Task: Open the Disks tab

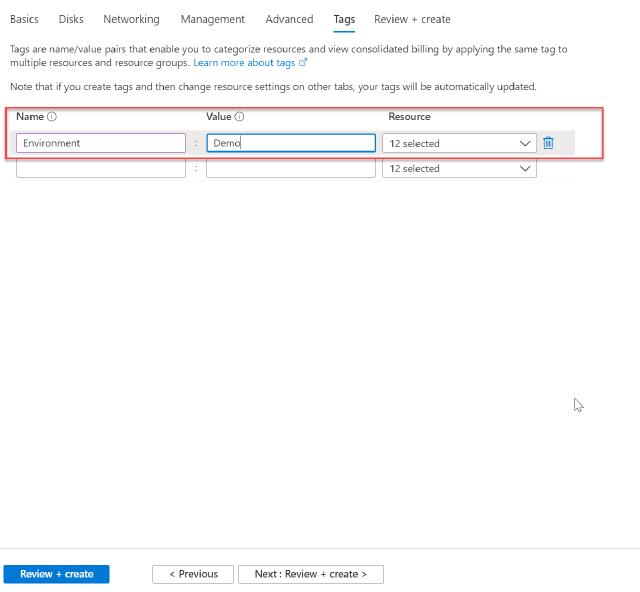Action: click(71, 19)
